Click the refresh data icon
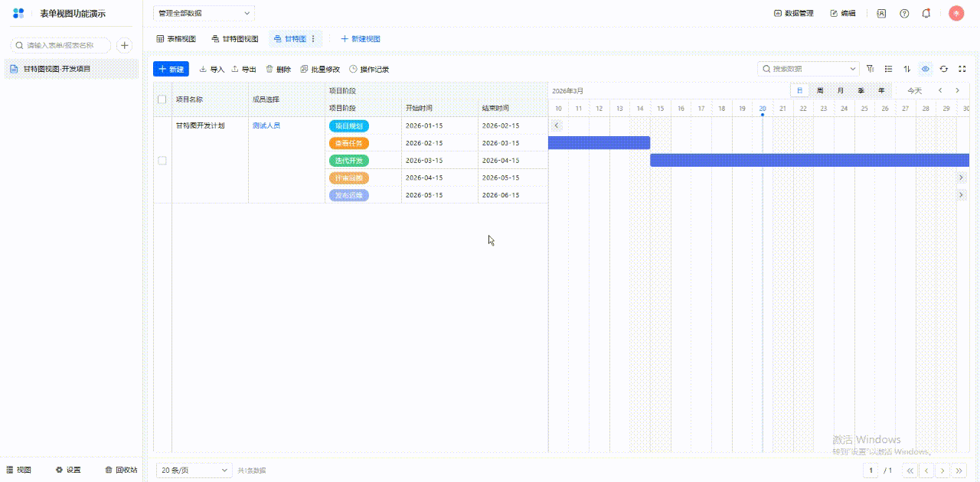980x482 pixels. tap(944, 69)
